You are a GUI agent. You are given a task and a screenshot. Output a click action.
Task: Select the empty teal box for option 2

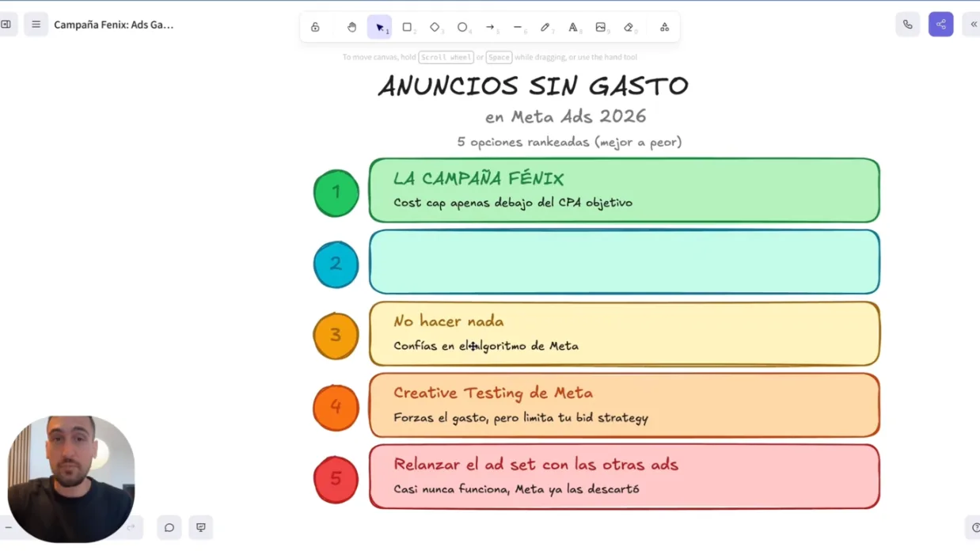click(x=625, y=262)
